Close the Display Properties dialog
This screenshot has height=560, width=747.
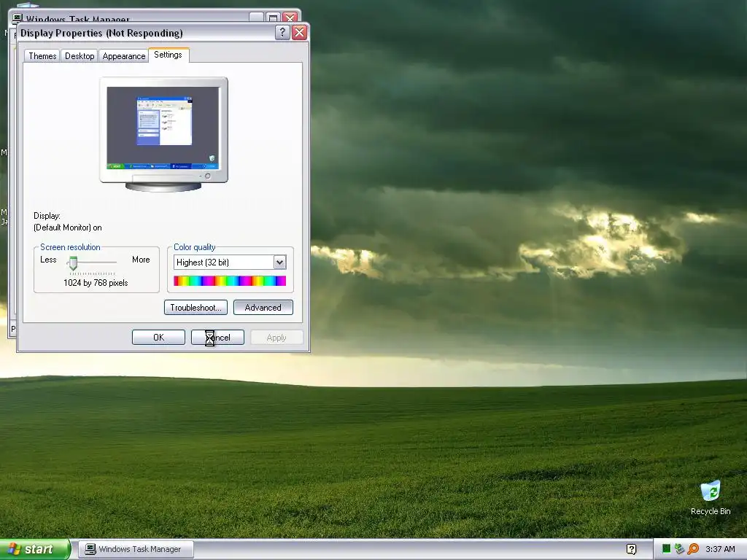[x=299, y=32]
